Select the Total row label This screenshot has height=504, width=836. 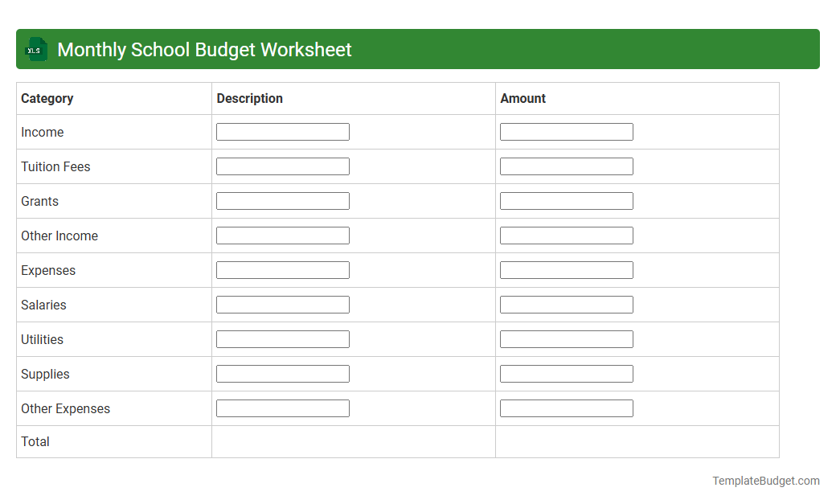[35, 441]
